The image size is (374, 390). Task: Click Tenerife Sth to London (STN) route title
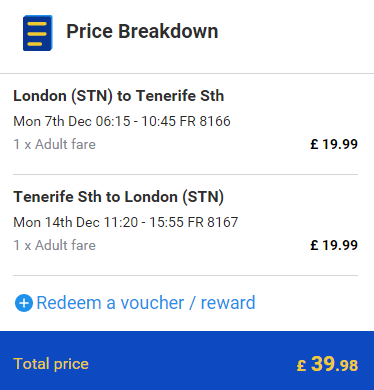click(x=118, y=197)
